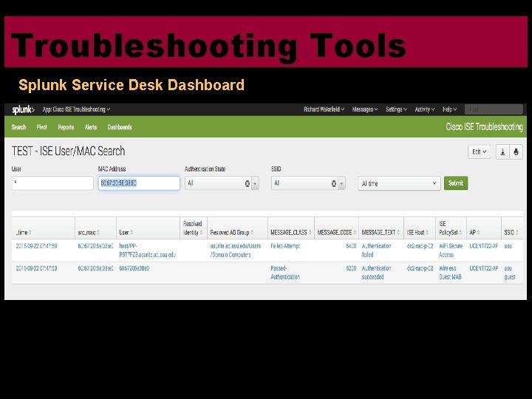Expand the Authentication State dropdown arrow

(255, 183)
